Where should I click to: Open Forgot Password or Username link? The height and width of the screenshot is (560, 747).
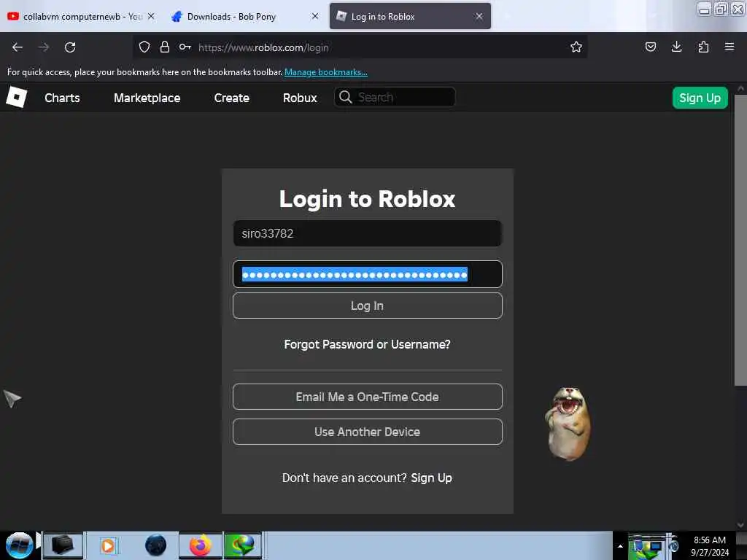tap(368, 344)
